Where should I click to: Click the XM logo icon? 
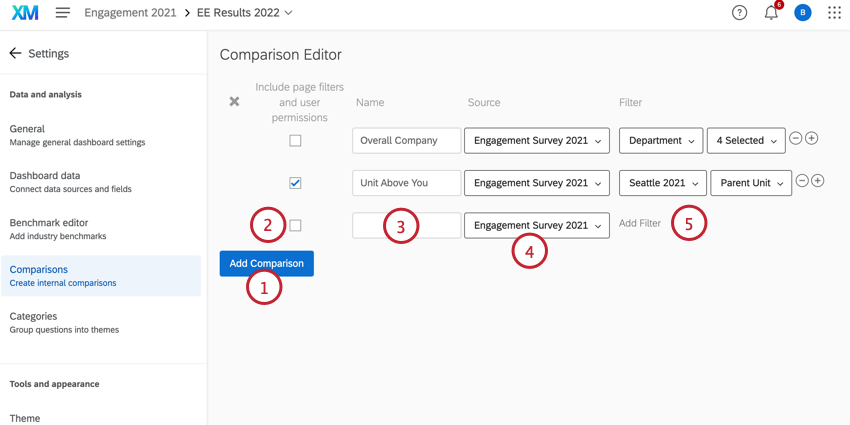(25, 13)
